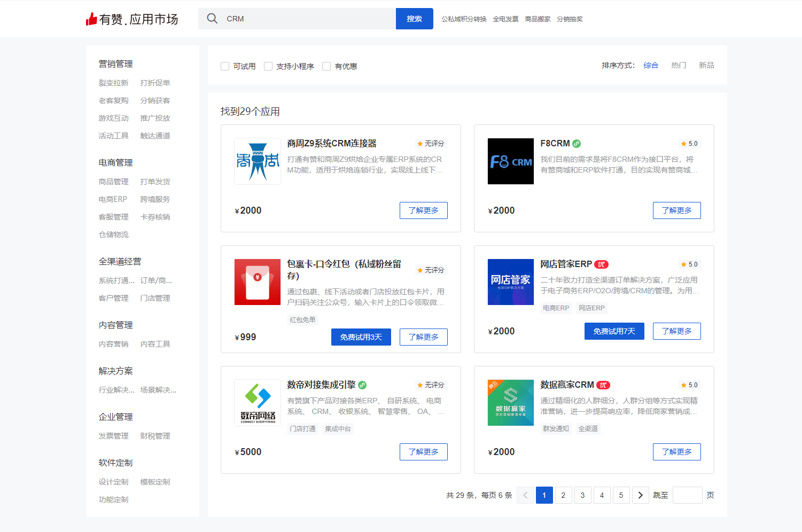Select page 5 in pagination
Screen dimensions: 802x532
point(621,495)
